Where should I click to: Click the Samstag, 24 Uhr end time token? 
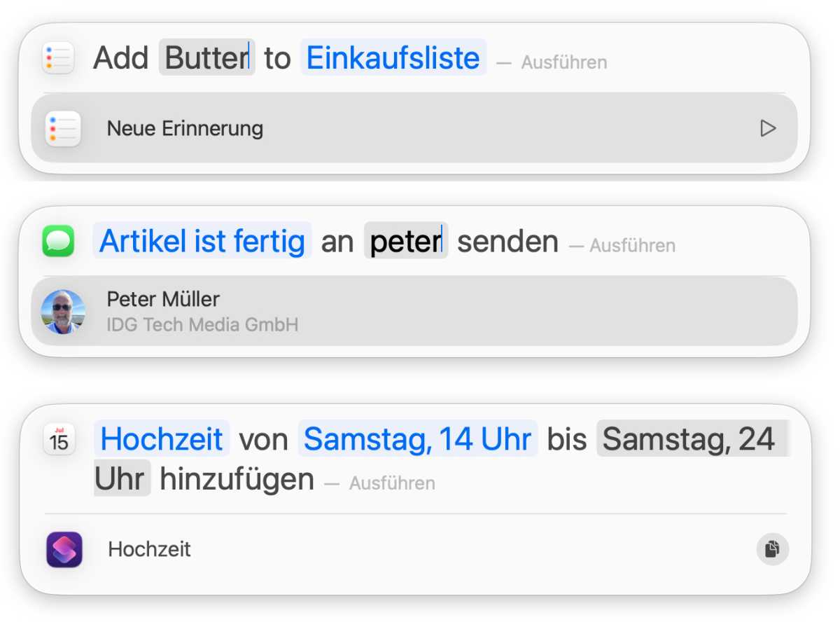691,439
